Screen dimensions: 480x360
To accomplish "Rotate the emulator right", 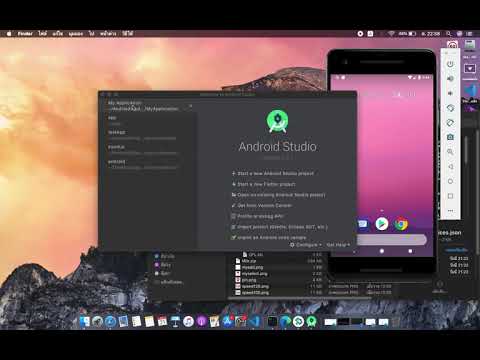I will [x=450, y=122].
